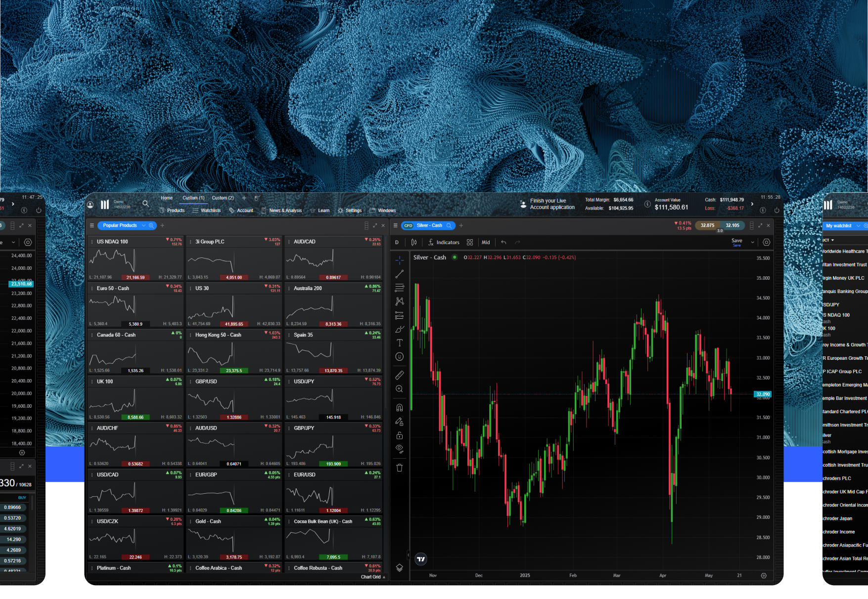The width and height of the screenshot is (868, 599).
Task: Toggle magnet mode for drawings
Action: tap(400, 408)
